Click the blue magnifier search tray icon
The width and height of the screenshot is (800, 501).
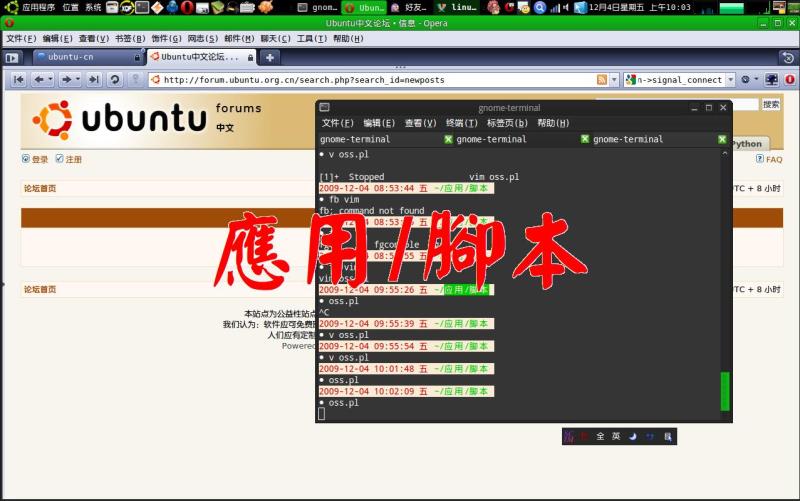coord(539,7)
